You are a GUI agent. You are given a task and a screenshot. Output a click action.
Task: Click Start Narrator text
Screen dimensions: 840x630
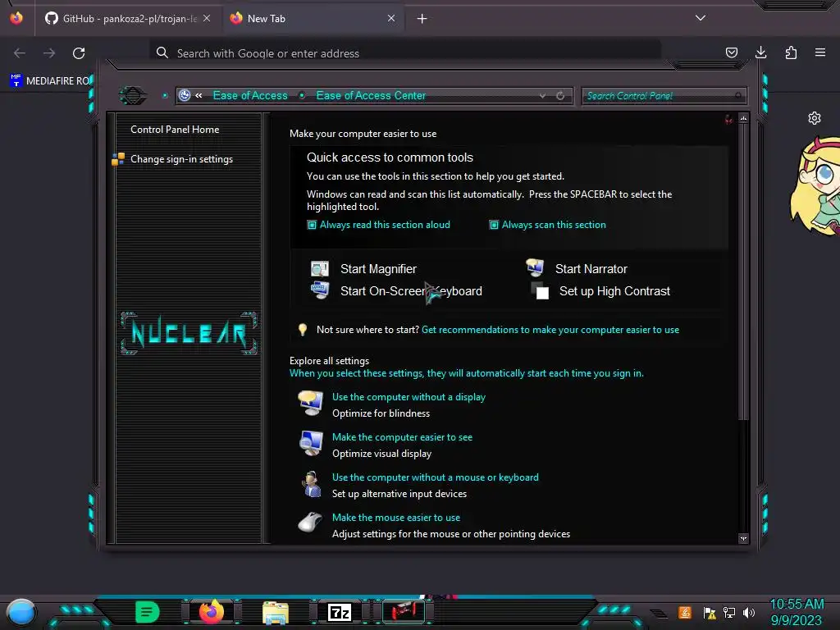click(x=591, y=269)
